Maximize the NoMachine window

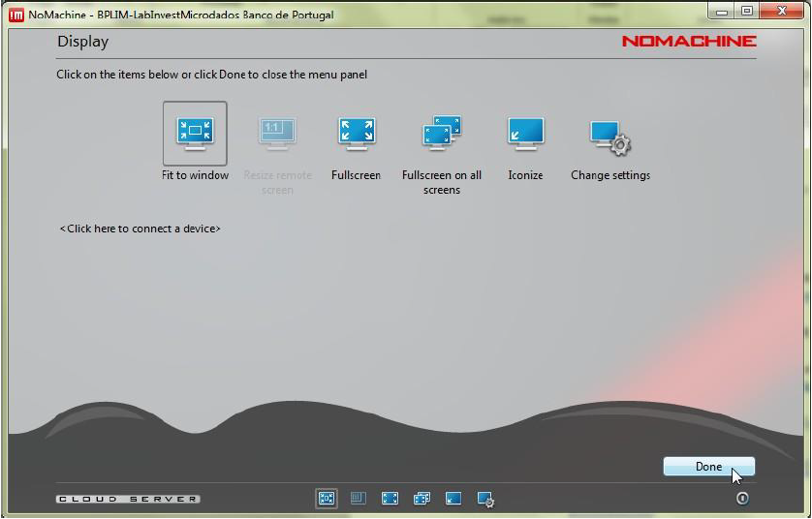coord(747,11)
